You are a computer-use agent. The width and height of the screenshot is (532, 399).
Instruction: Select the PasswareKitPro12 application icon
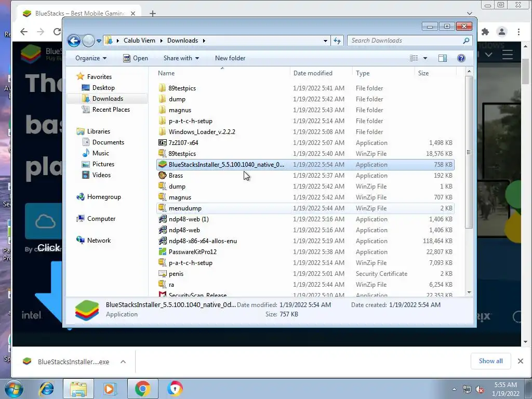163,252
